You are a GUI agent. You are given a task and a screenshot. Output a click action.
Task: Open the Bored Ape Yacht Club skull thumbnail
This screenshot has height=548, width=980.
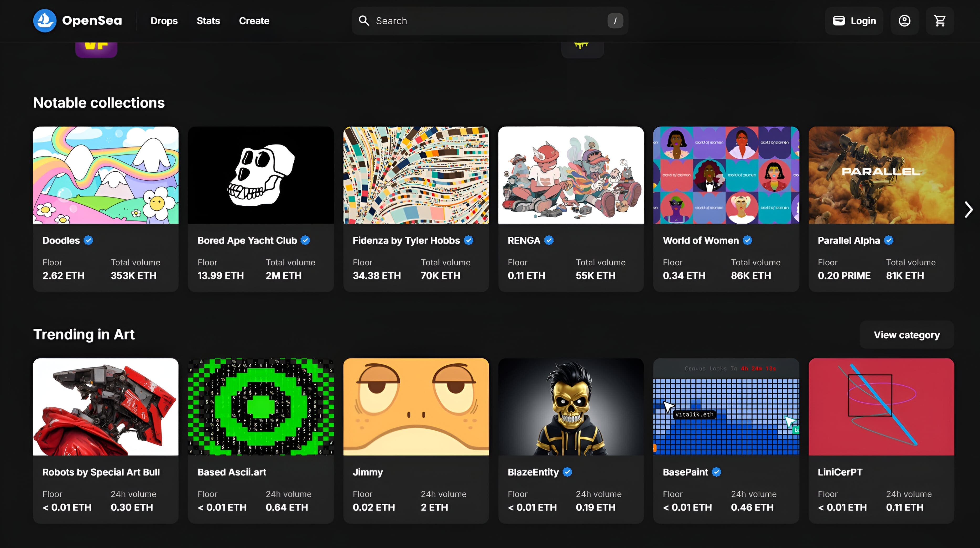tap(261, 175)
